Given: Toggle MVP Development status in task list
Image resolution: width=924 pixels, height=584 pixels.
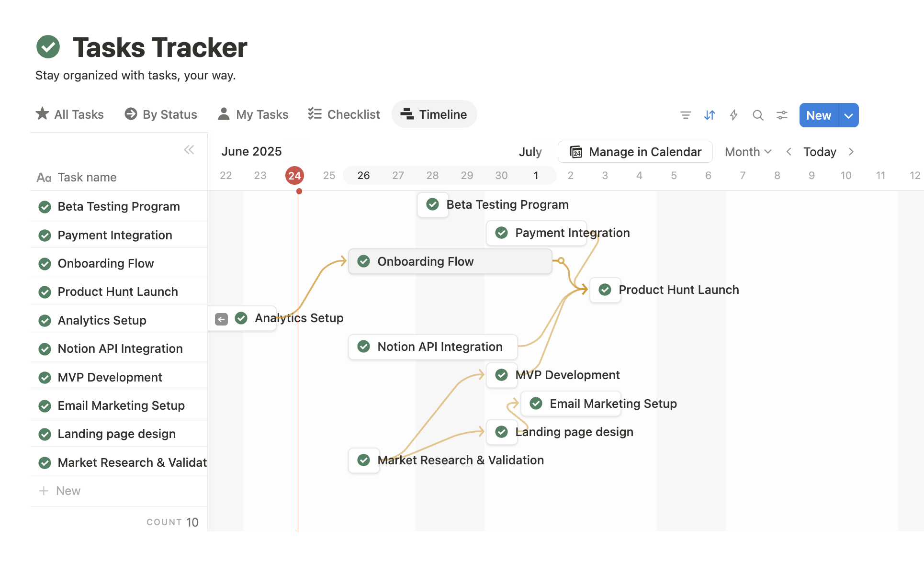Looking at the screenshot, I should (x=45, y=378).
